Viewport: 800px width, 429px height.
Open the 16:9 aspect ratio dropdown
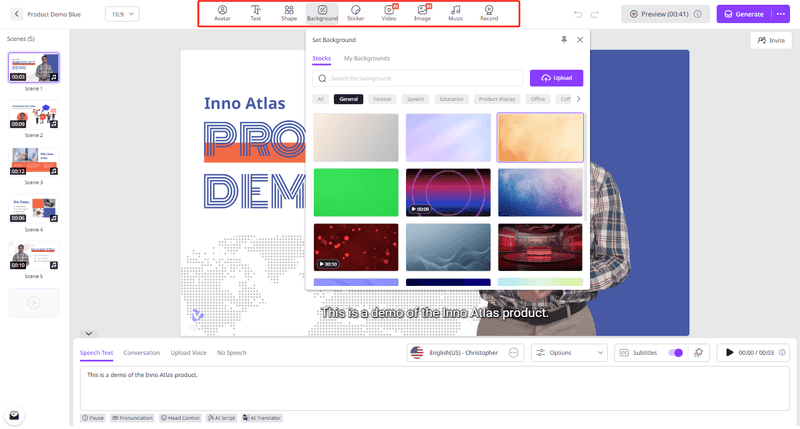pos(122,14)
